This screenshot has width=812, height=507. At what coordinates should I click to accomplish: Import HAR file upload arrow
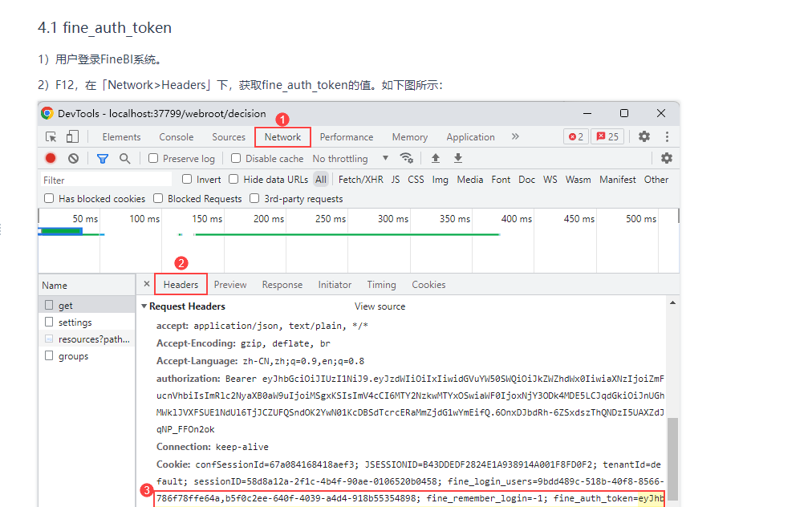tap(436, 158)
